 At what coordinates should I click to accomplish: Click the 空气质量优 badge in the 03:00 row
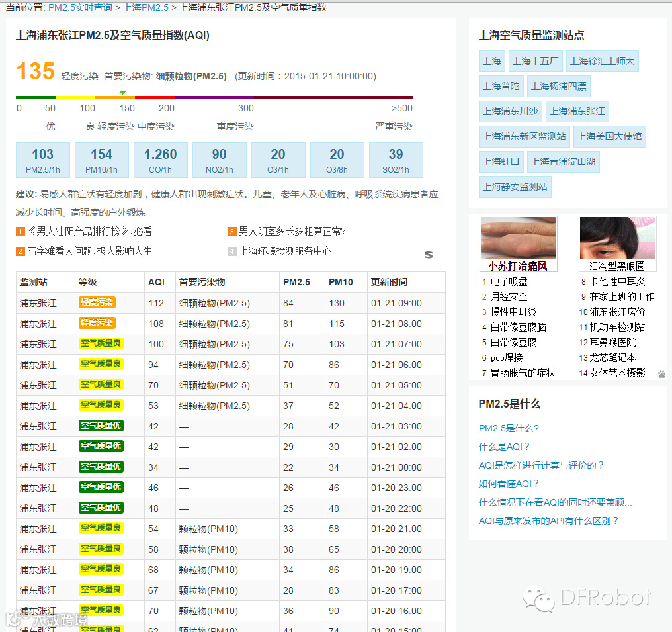coord(101,426)
